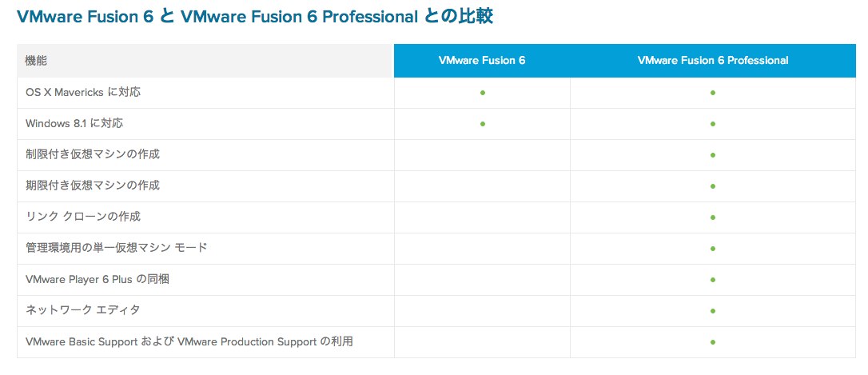Viewport: 868px width, 375px height.
Task: Click the page title VMware Fusion 6 comparison heading
Action: point(255,17)
